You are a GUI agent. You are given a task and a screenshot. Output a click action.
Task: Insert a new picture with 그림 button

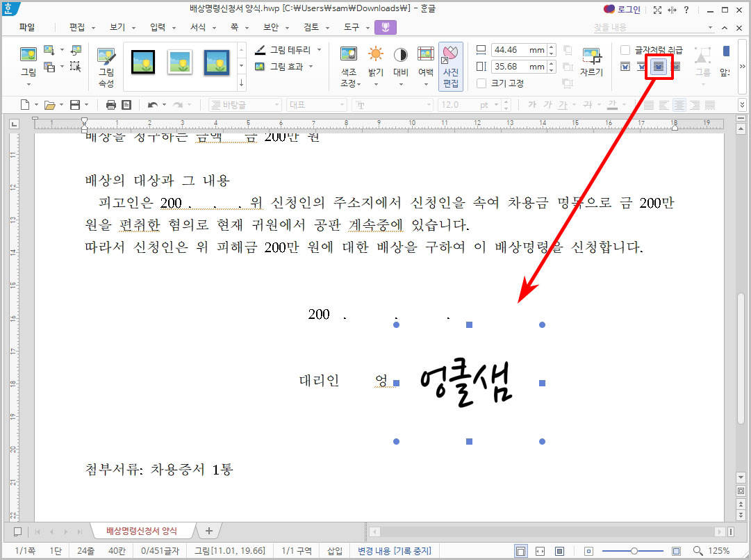tap(28, 63)
